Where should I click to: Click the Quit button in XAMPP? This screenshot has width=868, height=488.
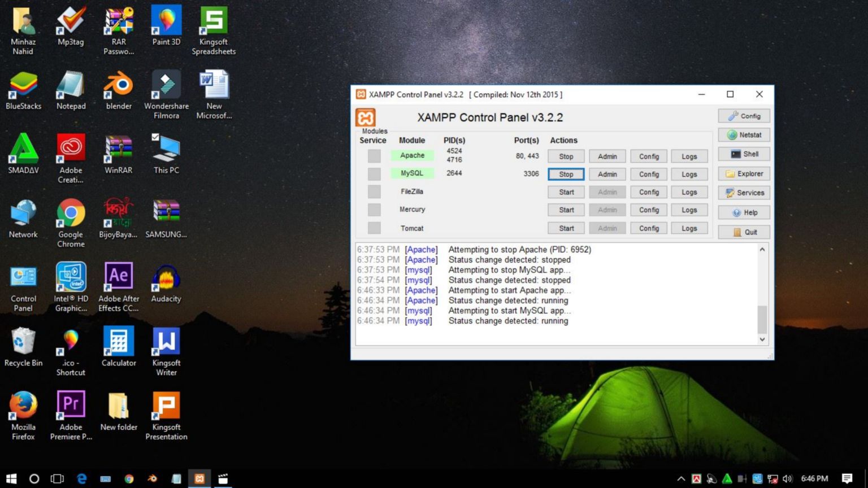point(744,232)
